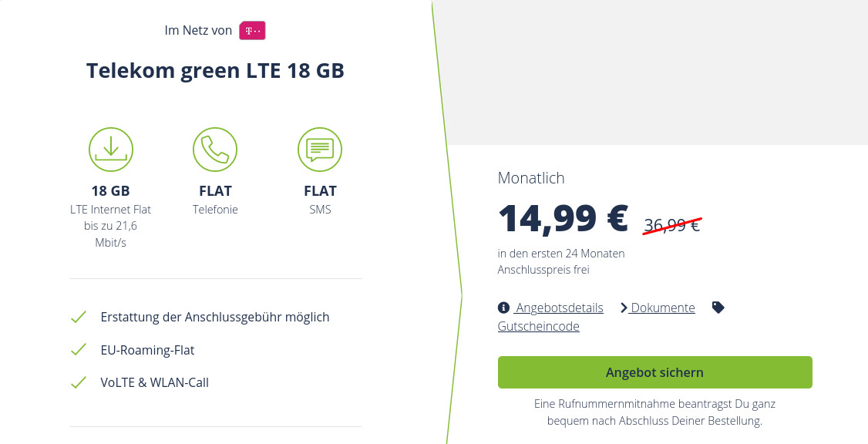The image size is (868, 444).
Task: Click the phone Telefonie flat icon
Action: pos(215,150)
